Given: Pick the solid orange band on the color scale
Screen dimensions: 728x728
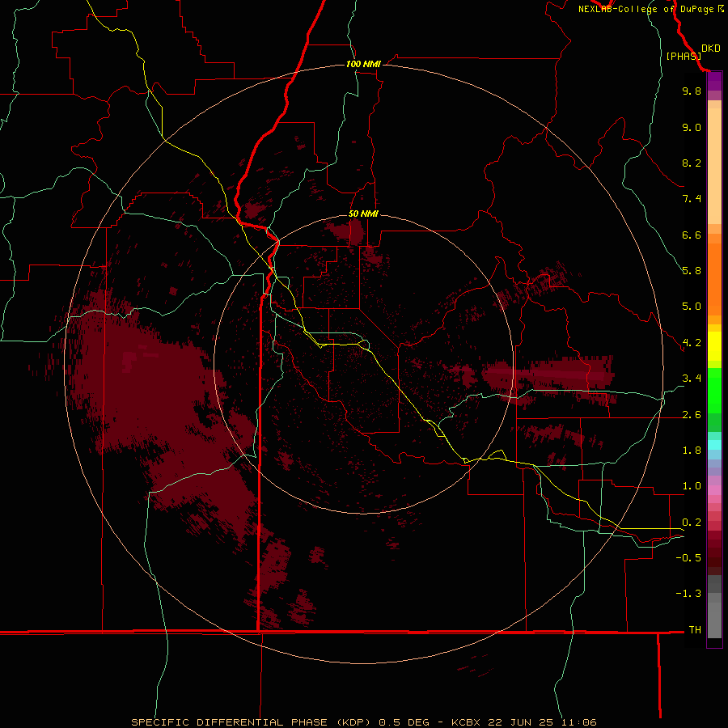Looking at the screenshot, I should tap(714, 280).
